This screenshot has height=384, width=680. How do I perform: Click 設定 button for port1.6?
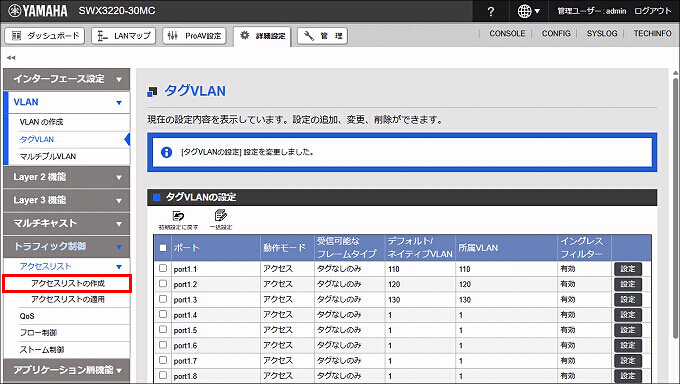(628, 345)
